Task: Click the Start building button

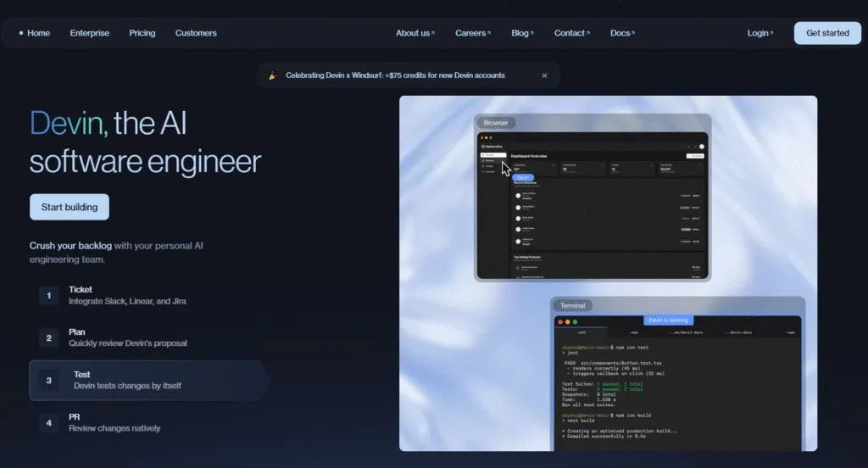Action: (x=70, y=207)
